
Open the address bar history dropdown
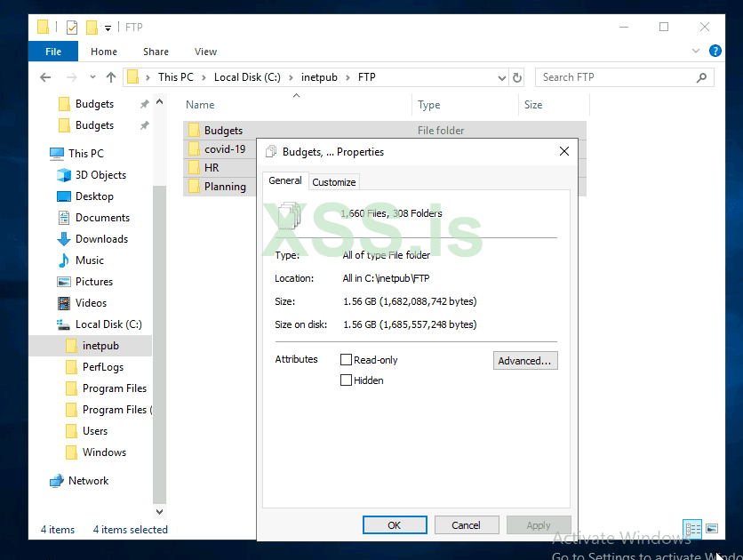pyautogui.click(x=502, y=77)
